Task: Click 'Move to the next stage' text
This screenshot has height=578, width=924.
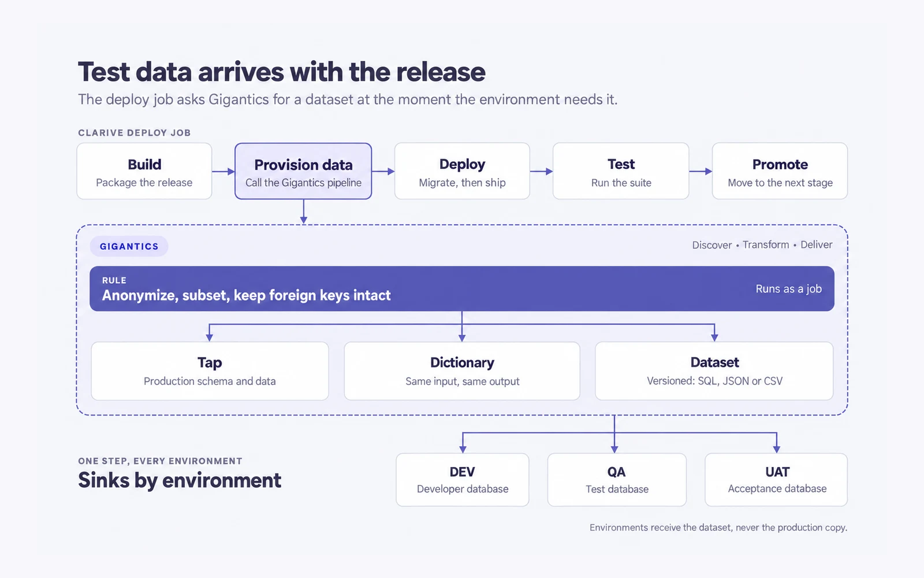Action: (x=780, y=183)
